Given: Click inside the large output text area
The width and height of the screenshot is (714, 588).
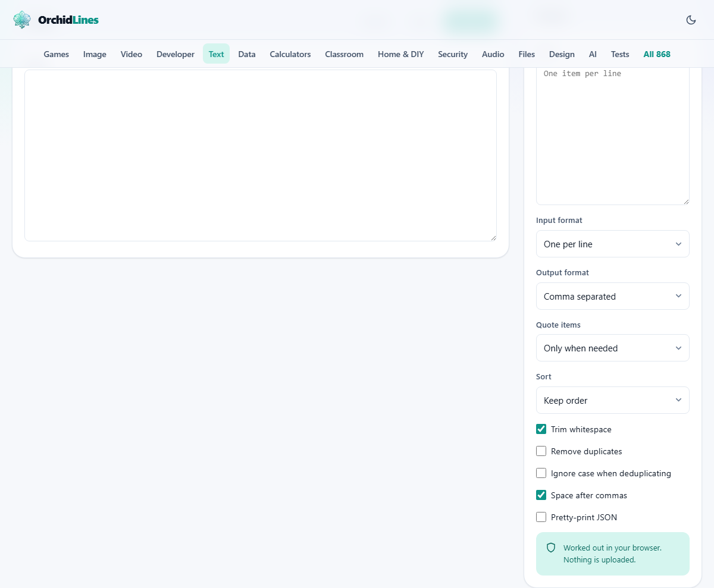Looking at the screenshot, I should pos(261,155).
